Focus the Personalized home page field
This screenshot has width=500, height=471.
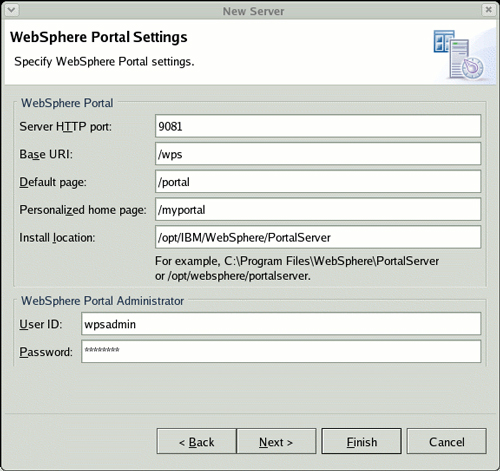pos(318,209)
